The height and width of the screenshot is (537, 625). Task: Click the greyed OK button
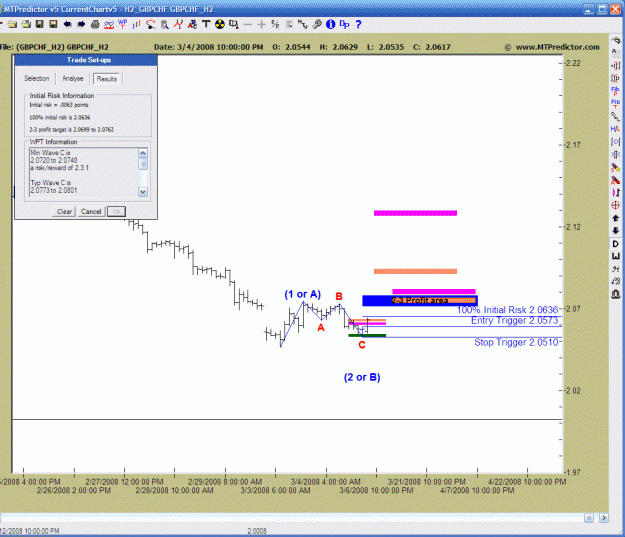[117, 212]
